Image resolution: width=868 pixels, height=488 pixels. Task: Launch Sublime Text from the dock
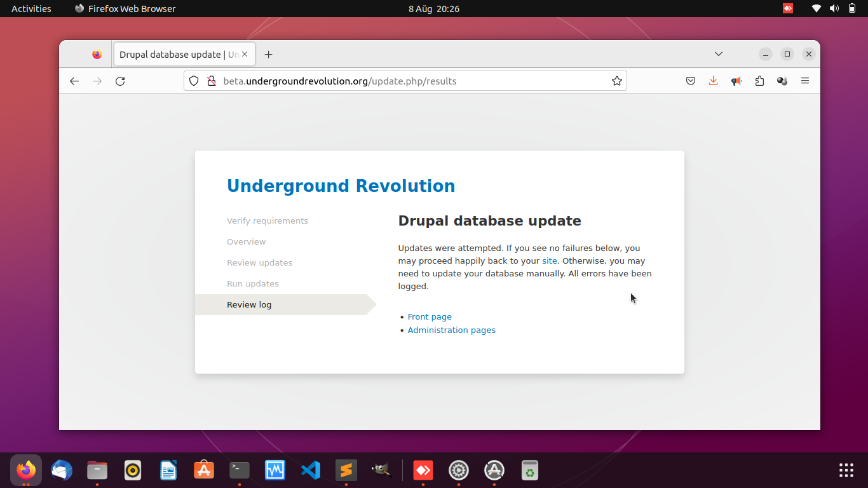click(346, 470)
